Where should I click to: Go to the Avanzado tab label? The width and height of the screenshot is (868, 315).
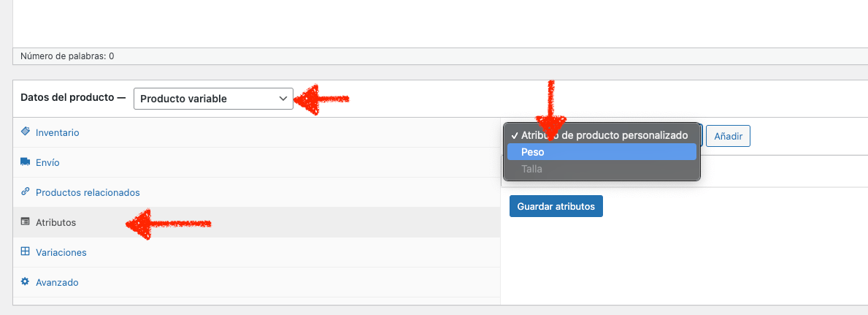click(57, 283)
